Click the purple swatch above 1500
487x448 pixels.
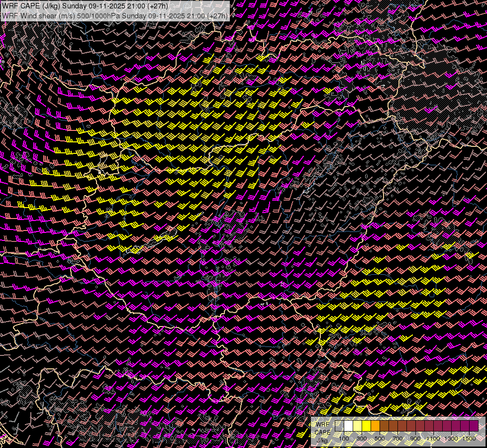[474, 426]
